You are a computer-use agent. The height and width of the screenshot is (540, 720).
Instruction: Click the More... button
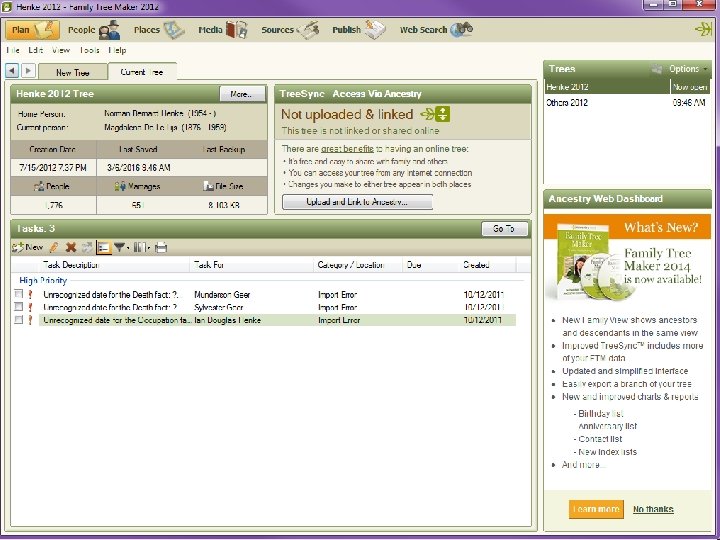[242, 94]
